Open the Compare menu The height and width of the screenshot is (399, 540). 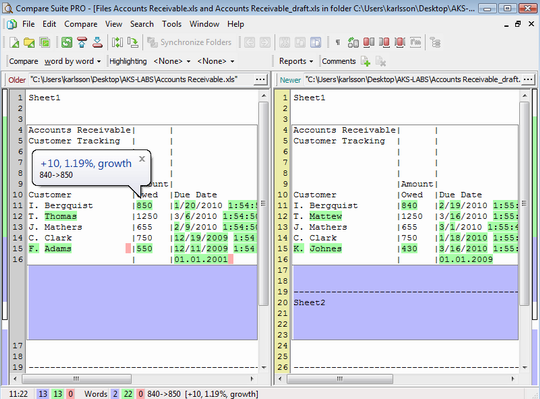[x=81, y=24]
